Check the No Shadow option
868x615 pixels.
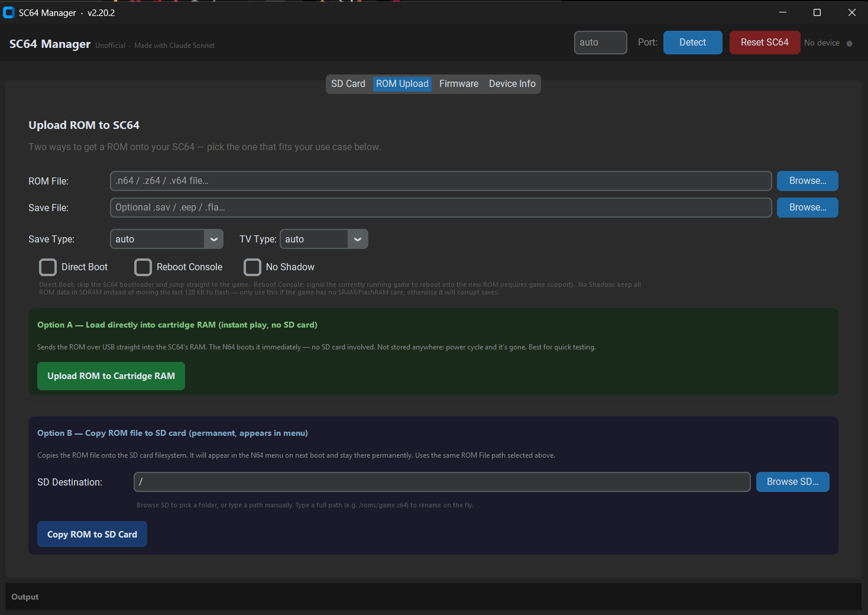point(252,267)
